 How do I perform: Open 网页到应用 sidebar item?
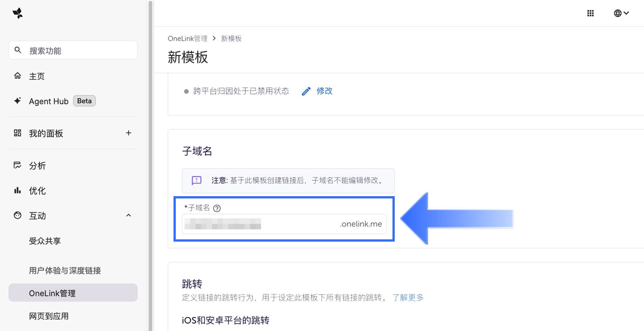coord(49,316)
